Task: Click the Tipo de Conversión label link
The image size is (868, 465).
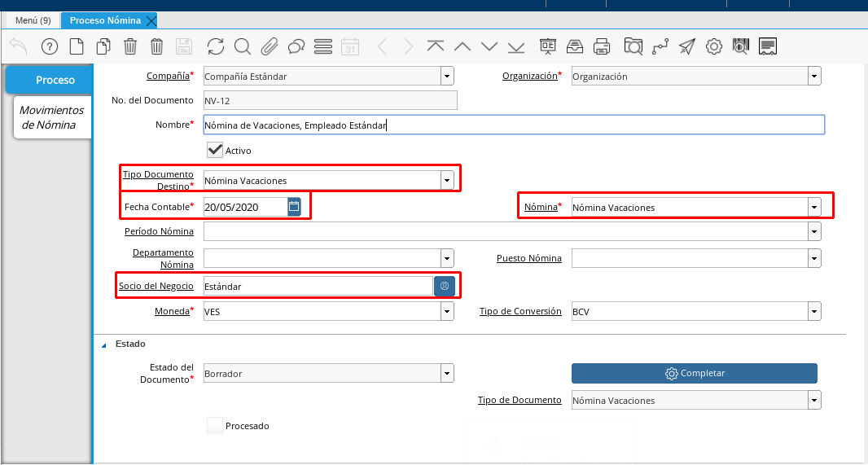Action: pos(520,311)
